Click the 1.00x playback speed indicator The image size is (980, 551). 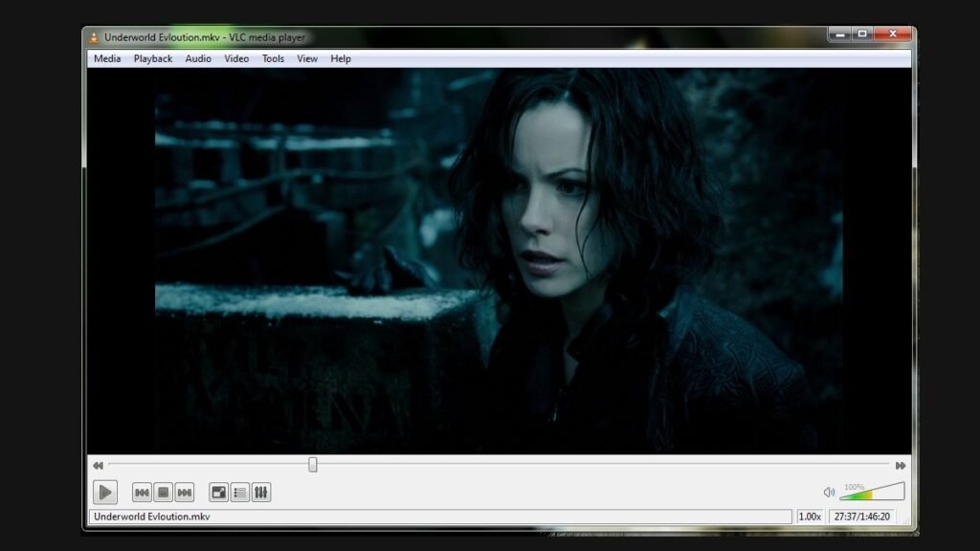click(810, 517)
